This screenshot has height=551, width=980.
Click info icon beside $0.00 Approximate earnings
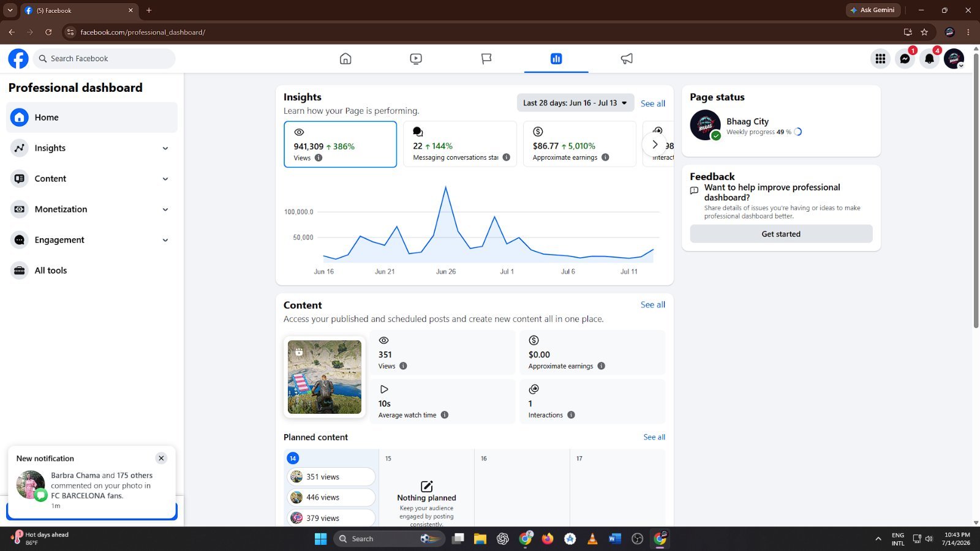[601, 366]
